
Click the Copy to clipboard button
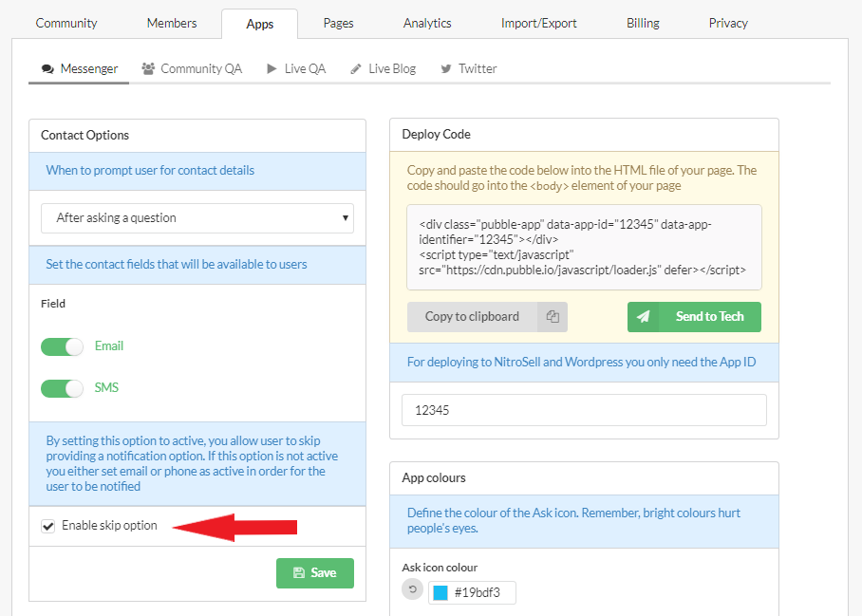point(472,317)
